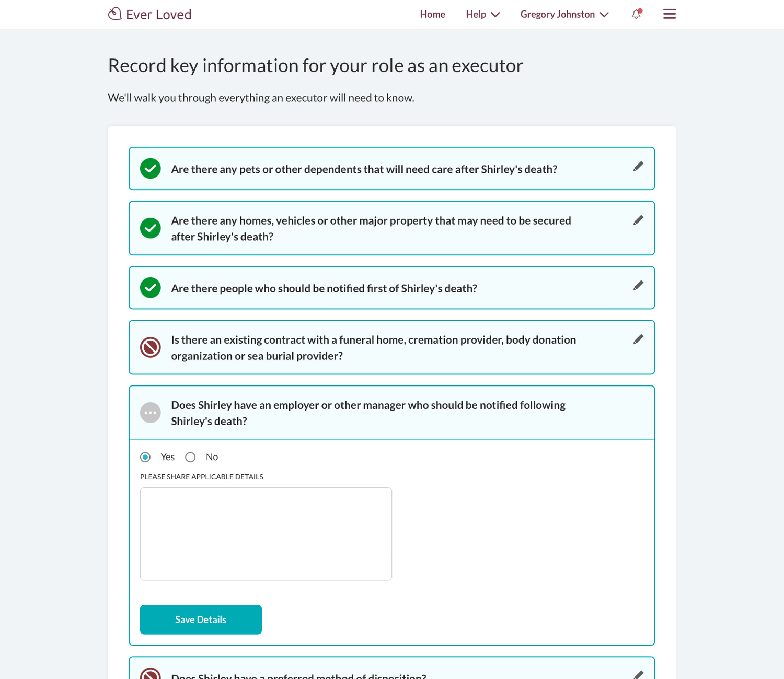Click into the applicable details text area
Viewport: 784px width, 679px height.
click(266, 533)
